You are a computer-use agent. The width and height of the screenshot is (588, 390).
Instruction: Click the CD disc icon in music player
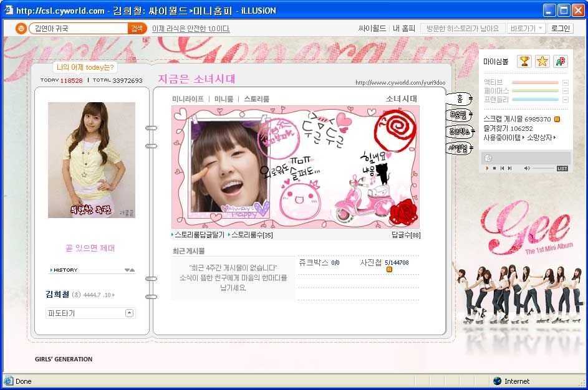pyautogui.click(x=488, y=158)
